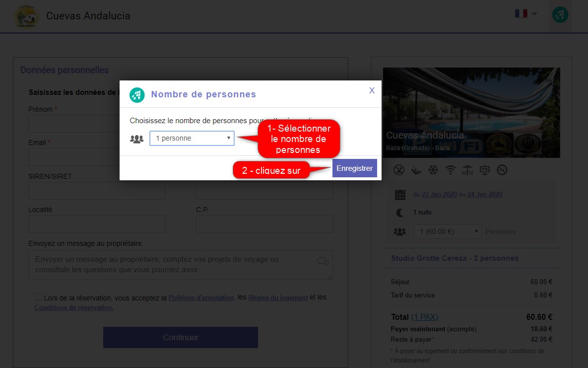Click the TV amenity icon
Screen dimensions: 588x368
coord(485,170)
